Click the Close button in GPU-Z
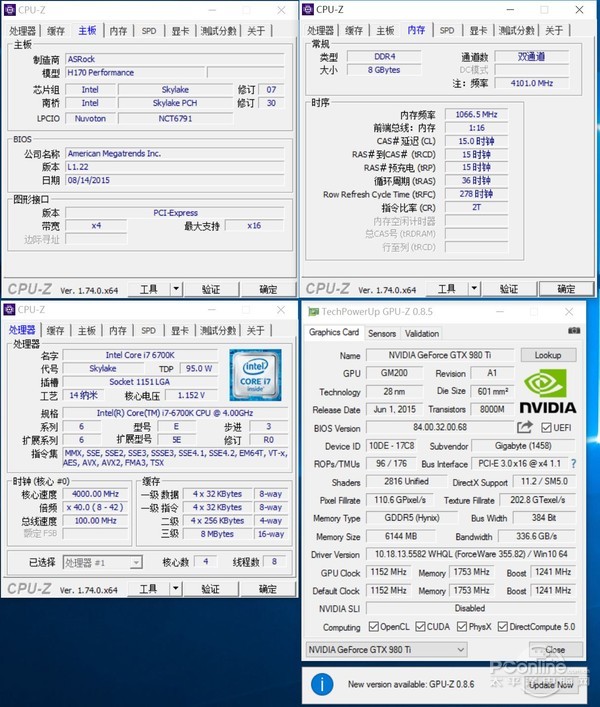Screen dimensions: 600x707 pyautogui.click(x=556, y=650)
